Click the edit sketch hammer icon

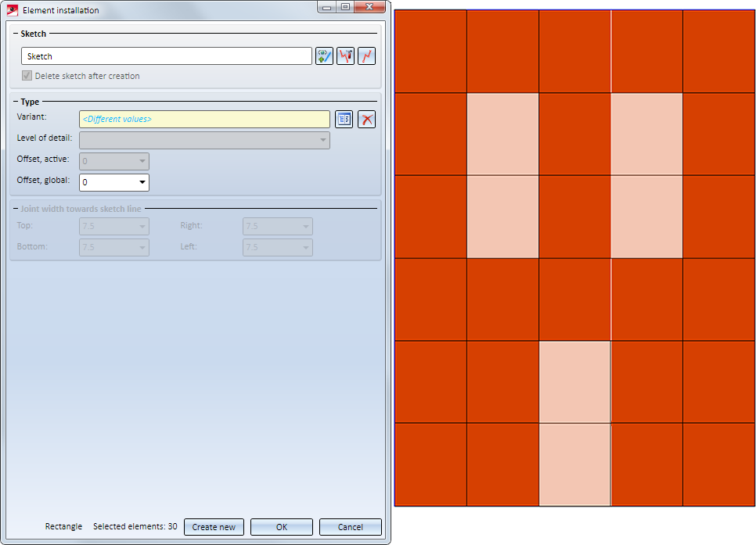click(x=345, y=56)
